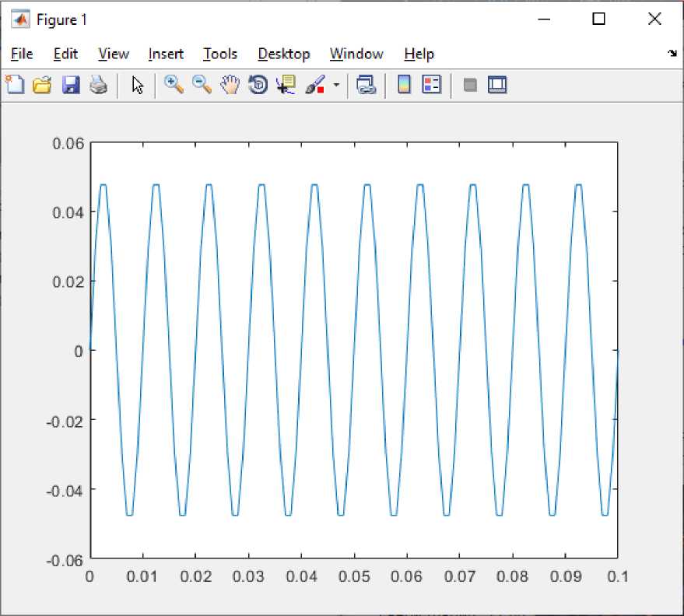This screenshot has width=684, height=616.
Task: Click the Insert Legend toolbar button
Action: (432, 85)
